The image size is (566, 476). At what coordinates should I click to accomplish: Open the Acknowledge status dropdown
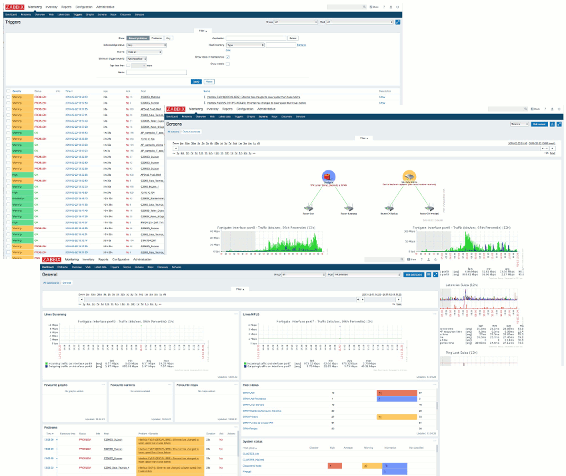coord(147,45)
